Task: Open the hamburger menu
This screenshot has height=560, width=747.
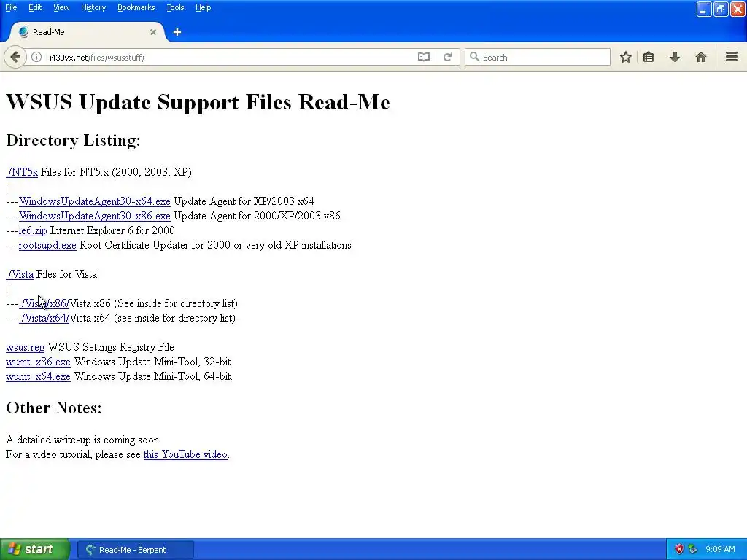Action: coord(732,57)
